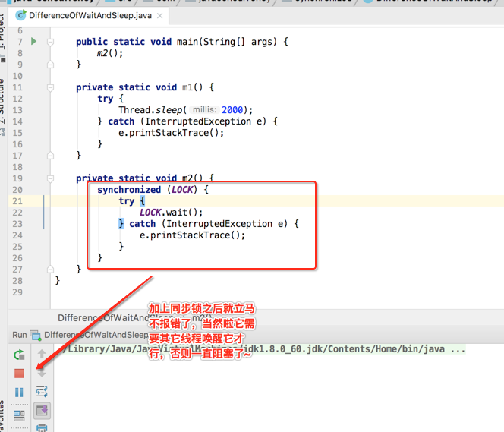Click 'e.printStackTrace();' on line 15
The image size is (504, 432).
[171, 133]
